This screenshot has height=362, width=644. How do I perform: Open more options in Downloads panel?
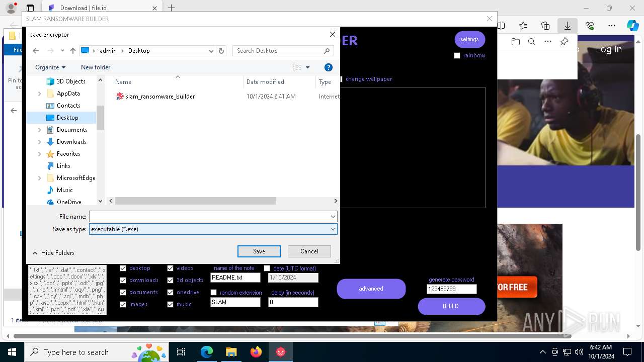click(548, 42)
